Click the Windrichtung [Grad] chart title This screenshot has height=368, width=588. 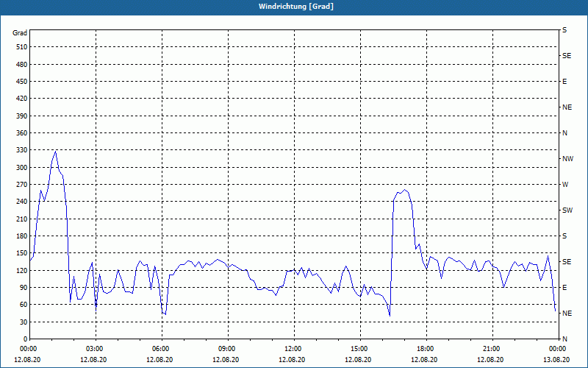(x=296, y=7)
